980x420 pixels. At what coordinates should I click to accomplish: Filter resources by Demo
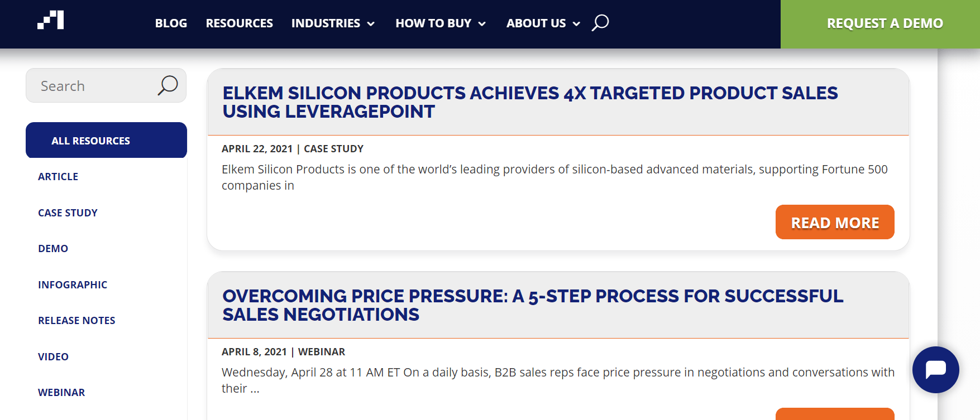53,248
